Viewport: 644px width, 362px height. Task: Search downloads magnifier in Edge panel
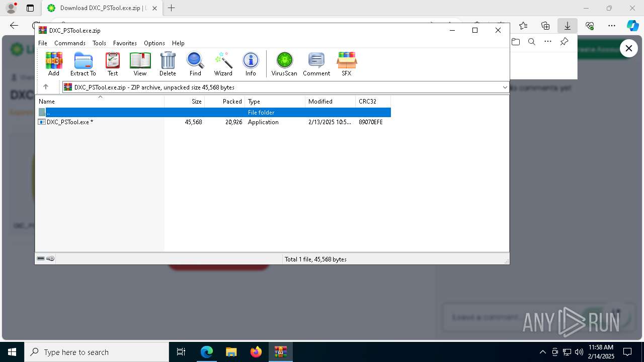(532, 42)
